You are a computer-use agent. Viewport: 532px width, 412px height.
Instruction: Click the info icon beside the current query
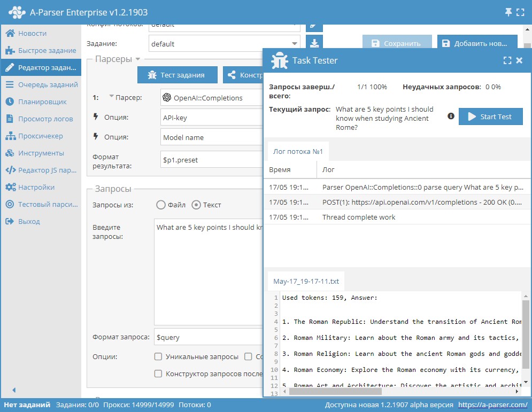(x=451, y=116)
